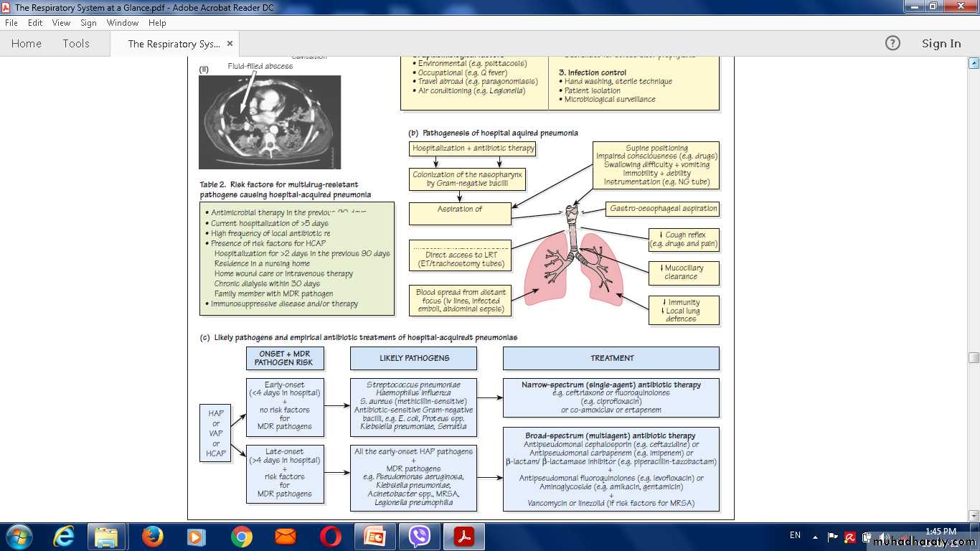Launch Opera browser from the taskbar
Viewport: 980px width, 551px height.
[331, 537]
